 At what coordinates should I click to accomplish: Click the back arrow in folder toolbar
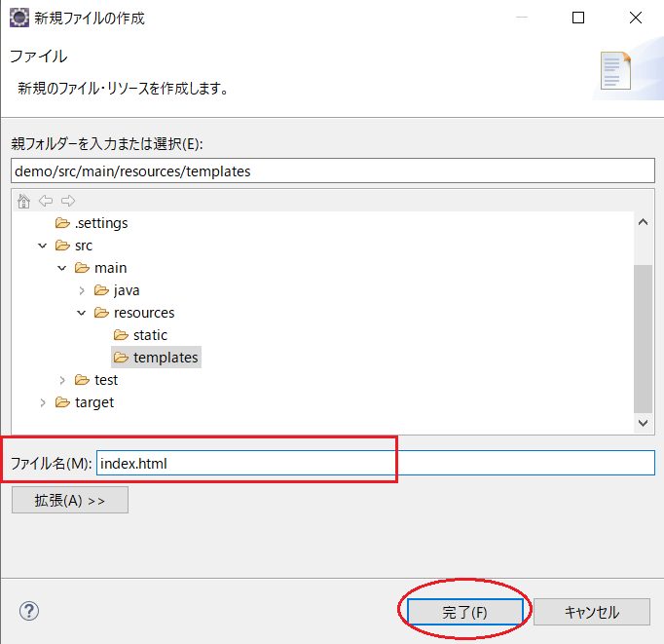pyautogui.click(x=46, y=201)
